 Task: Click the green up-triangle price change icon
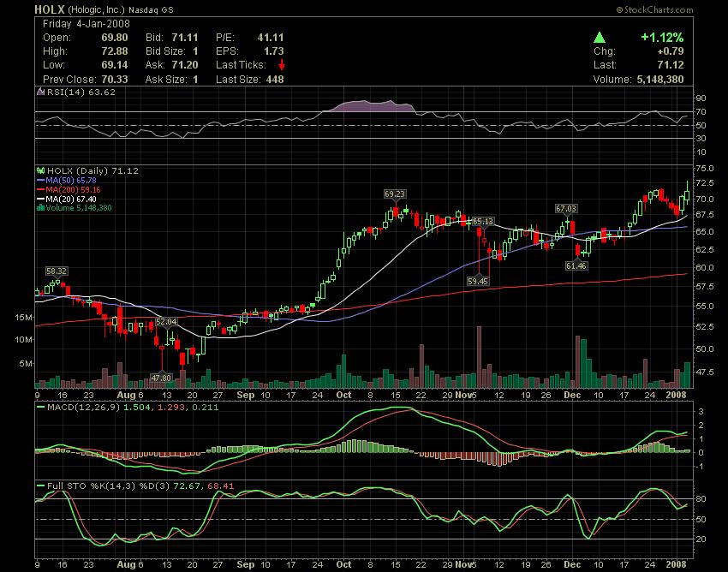tap(600, 38)
